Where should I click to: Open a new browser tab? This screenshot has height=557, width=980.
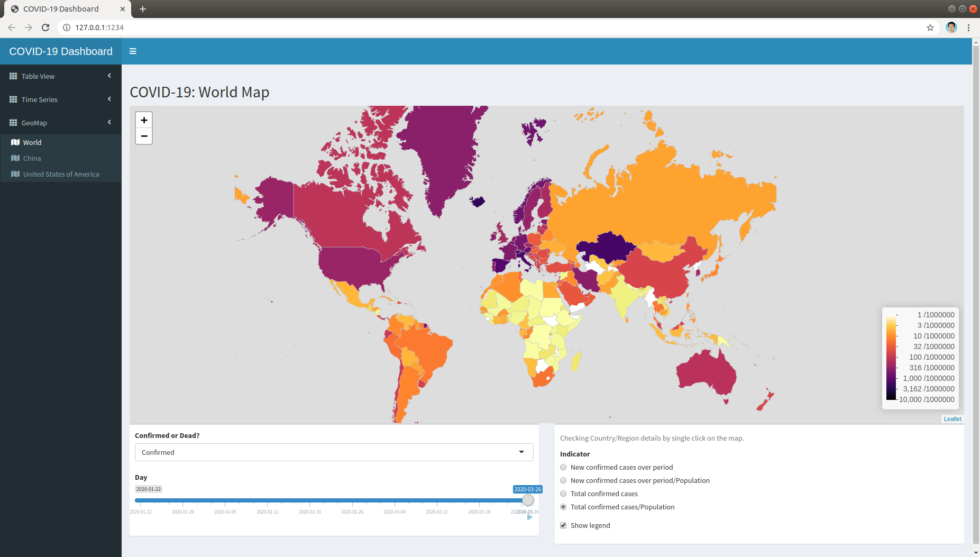(143, 9)
